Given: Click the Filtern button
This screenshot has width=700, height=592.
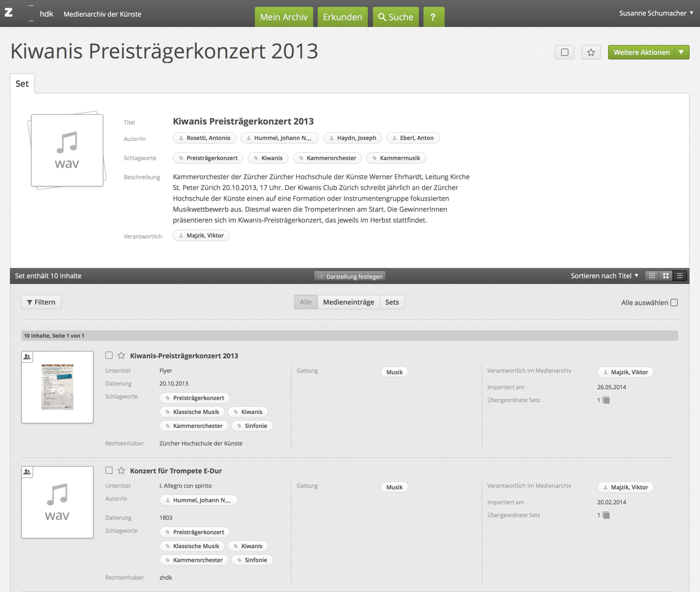Looking at the screenshot, I should pos(41,302).
